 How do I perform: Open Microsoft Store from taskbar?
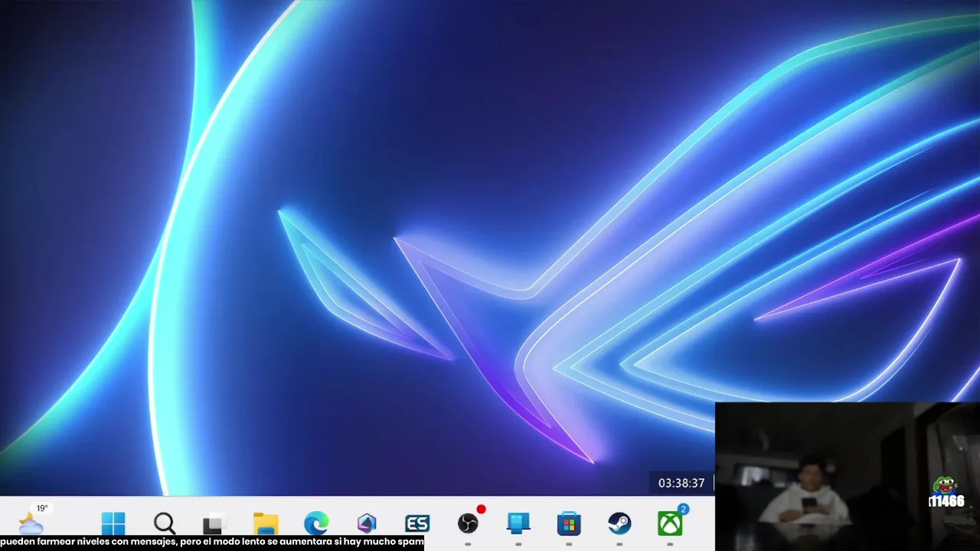(x=569, y=524)
